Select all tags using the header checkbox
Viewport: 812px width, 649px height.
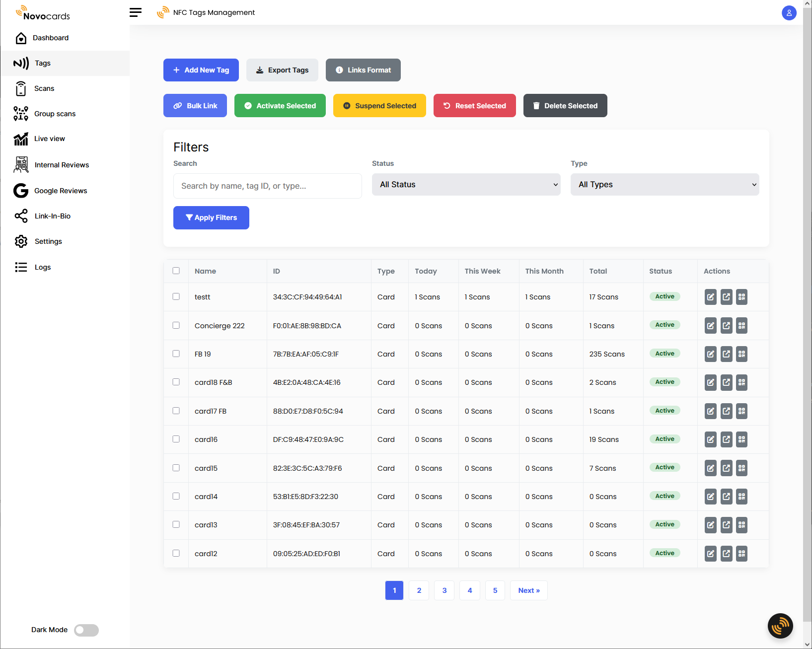176,271
